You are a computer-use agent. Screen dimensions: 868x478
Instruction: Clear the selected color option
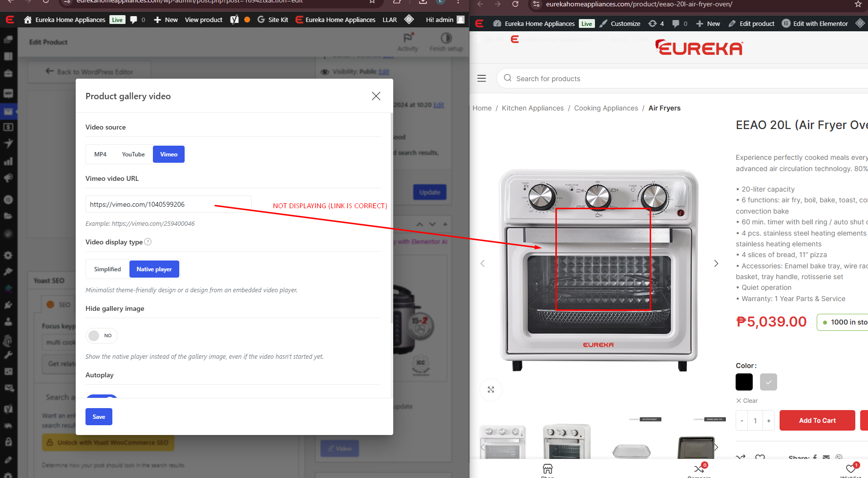(747, 401)
